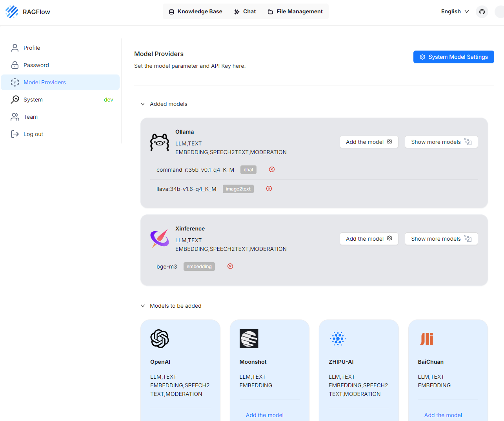504x421 pixels.
Task: Remove the bge-m3 embedding model
Action: pyautogui.click(x=230, y=266)
